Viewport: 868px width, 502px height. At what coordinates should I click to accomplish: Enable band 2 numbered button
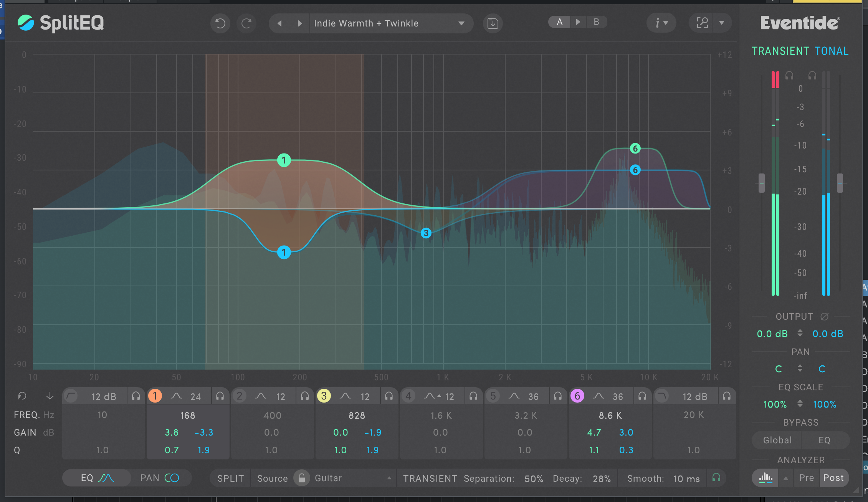pyautogui.click(x=240, y=396)
